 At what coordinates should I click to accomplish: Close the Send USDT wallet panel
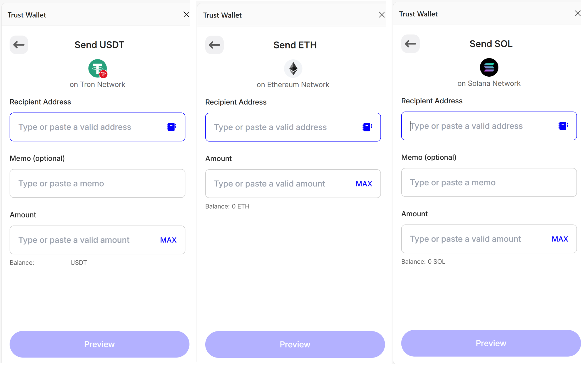tap(186, 14)
